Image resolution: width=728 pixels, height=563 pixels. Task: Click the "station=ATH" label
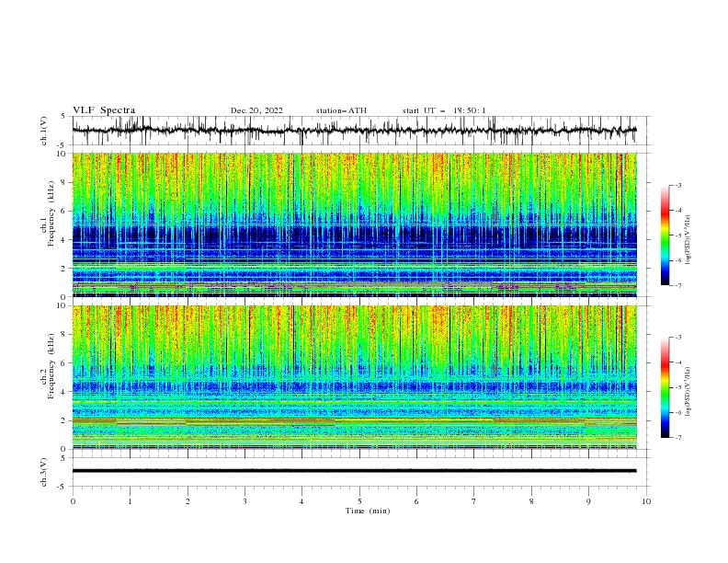click(x=341, y=110)
